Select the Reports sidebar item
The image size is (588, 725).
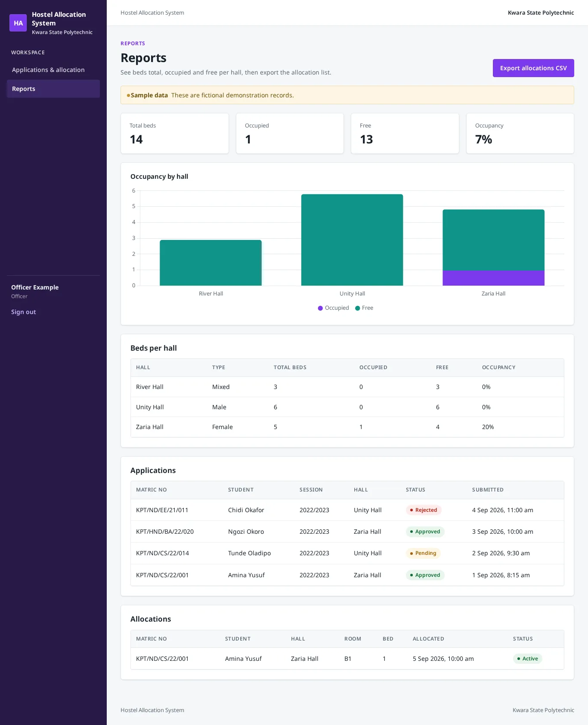point(53,89)
